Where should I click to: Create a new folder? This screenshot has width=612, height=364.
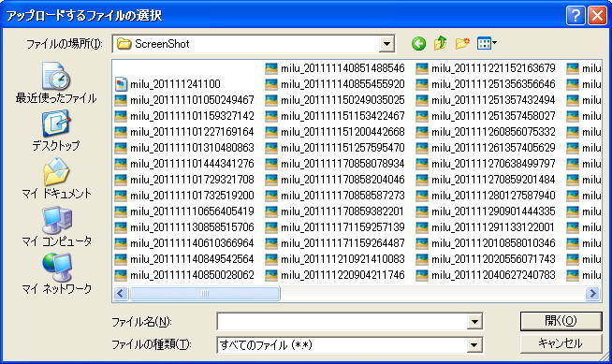pyautogui.click(x=462, y=43)
